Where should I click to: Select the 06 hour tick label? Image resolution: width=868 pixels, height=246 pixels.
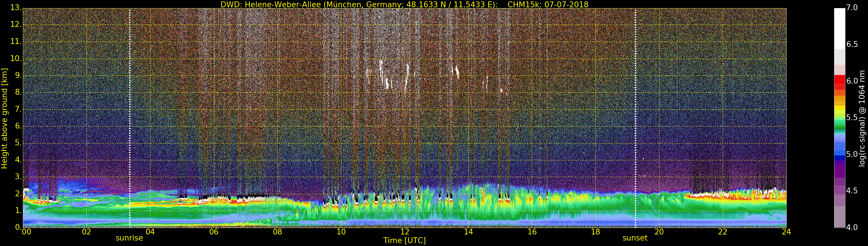[214, 232]
